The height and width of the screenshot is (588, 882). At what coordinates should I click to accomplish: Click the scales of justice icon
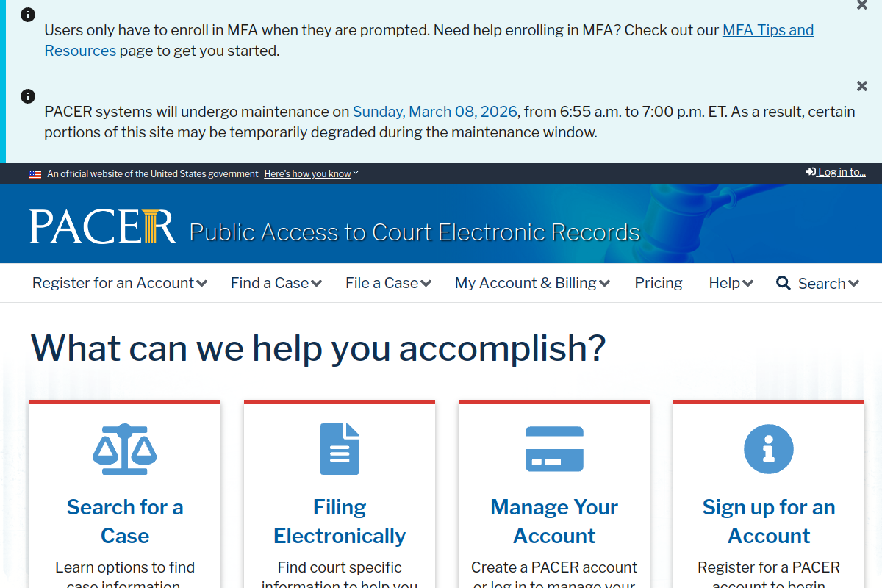(x=125, y=449)
